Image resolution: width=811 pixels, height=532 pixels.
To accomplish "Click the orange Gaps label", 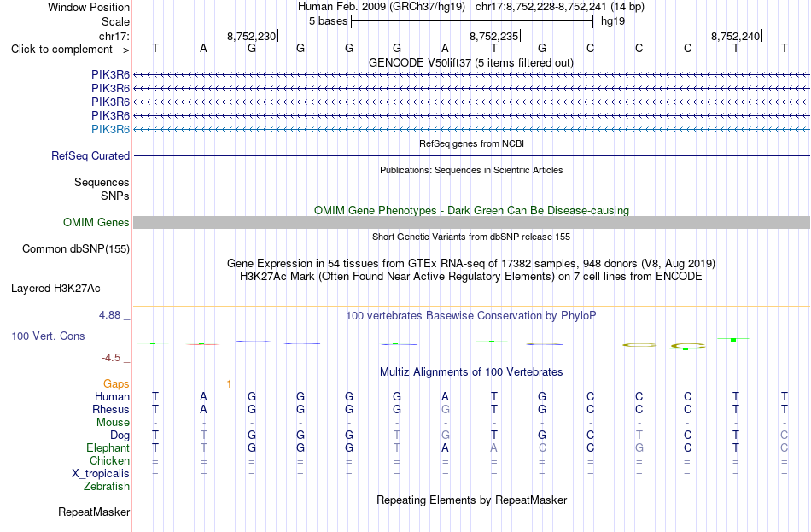I will pyautogui.click(x=116, y=383).
